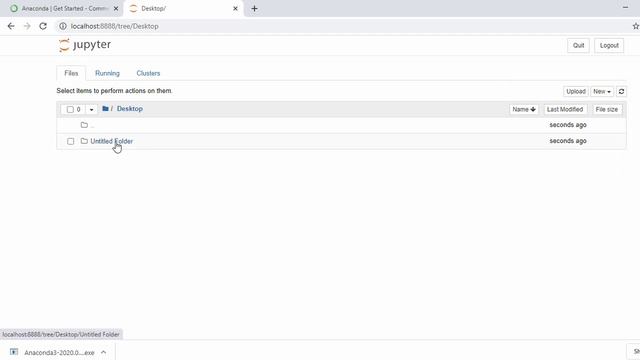Viewport: 640px width, 360px height.
Task: Go to parent directory '..' link
Action: point(92,125)
